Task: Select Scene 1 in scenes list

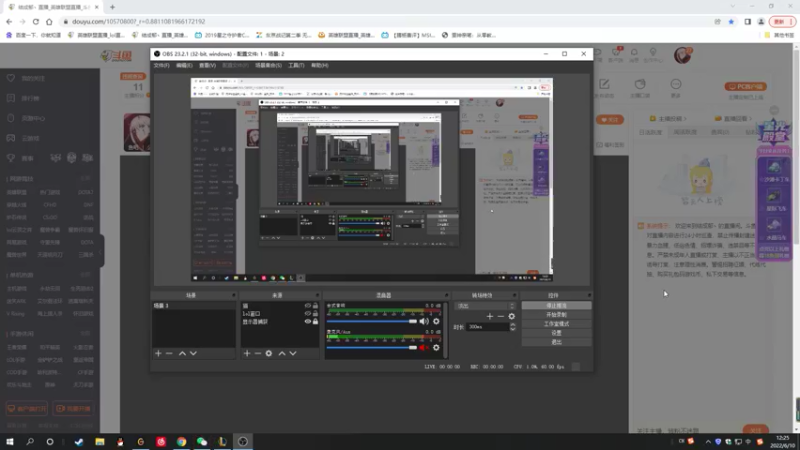Action: 194,306
